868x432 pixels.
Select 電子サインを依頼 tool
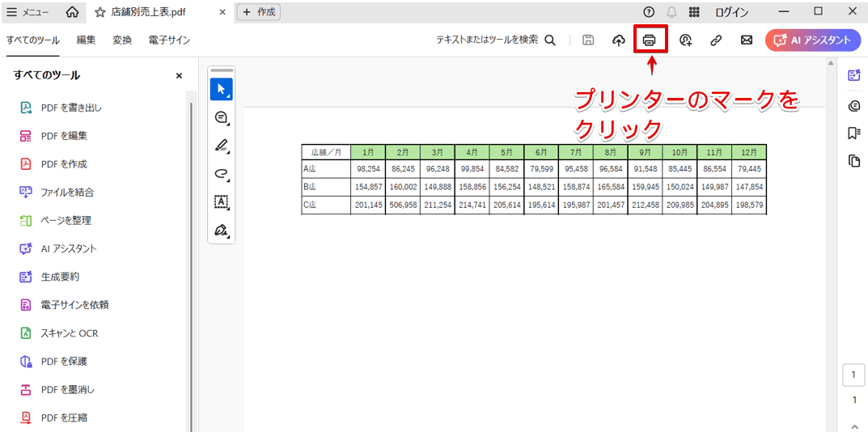[63, 305]
